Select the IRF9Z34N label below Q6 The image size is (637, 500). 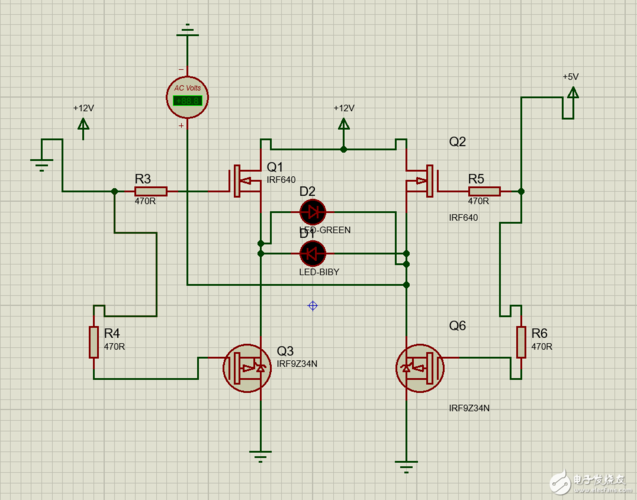469,408
